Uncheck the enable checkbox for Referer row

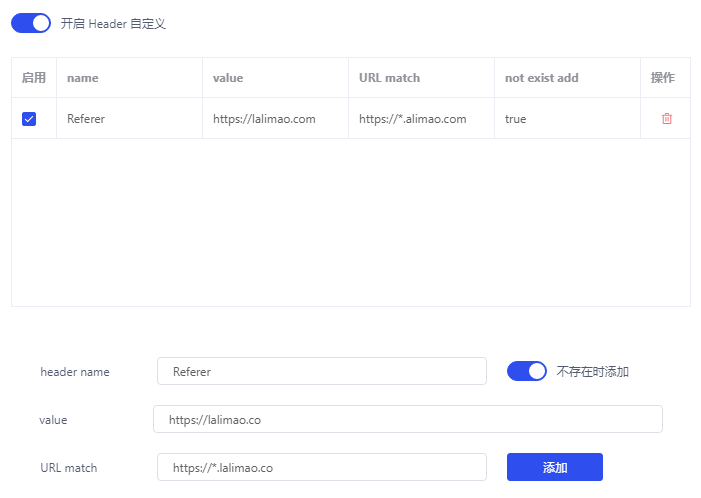click(29, 119)
